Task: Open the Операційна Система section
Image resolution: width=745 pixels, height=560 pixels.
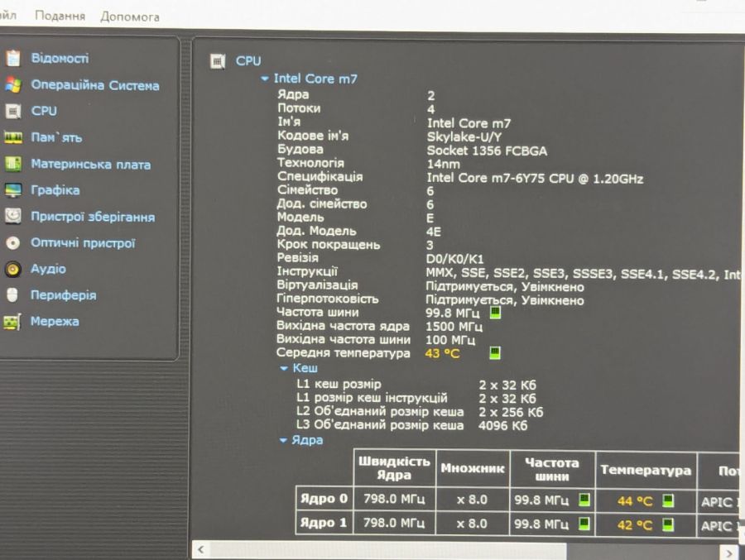Action: [95, 85]
